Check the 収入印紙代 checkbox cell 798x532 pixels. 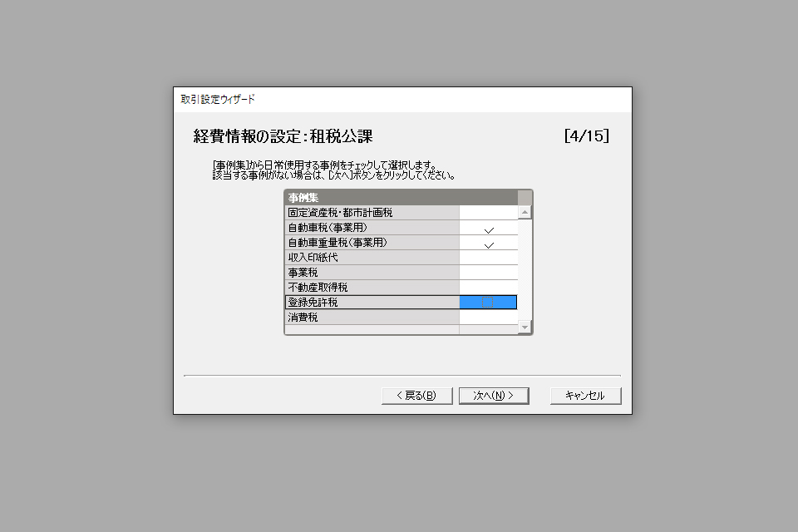[488, 257]
